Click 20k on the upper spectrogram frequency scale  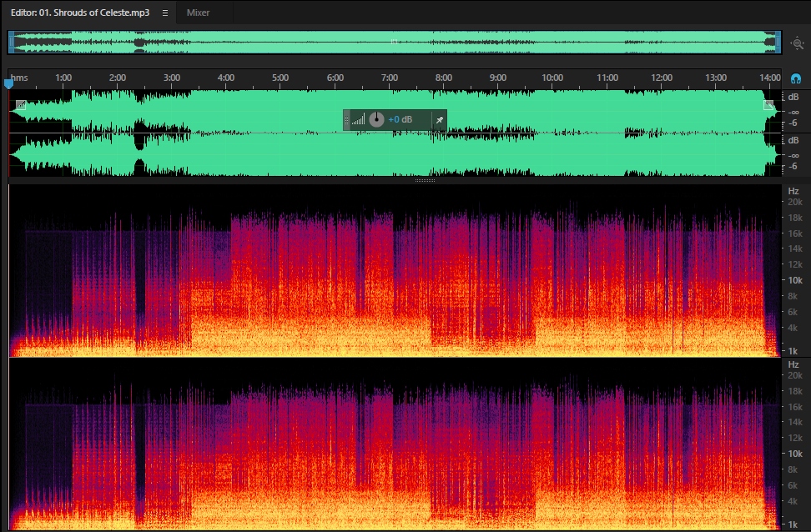coord(795,202)
